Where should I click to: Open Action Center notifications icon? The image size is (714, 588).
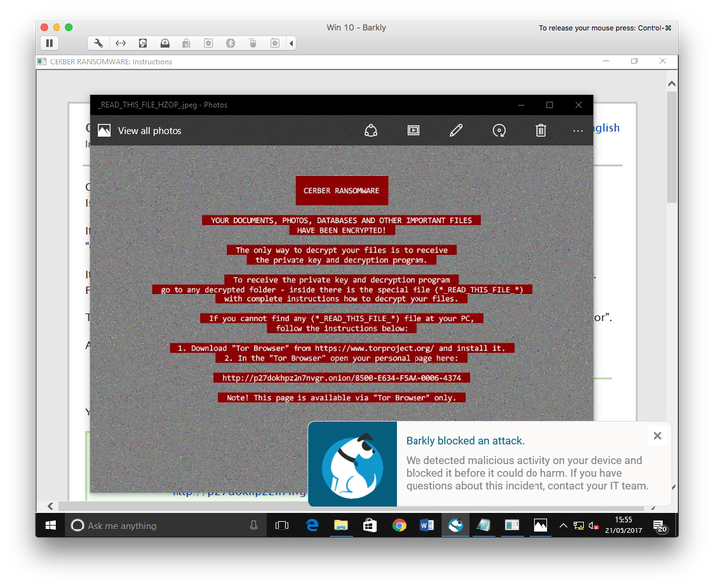[x=659, y=527]
